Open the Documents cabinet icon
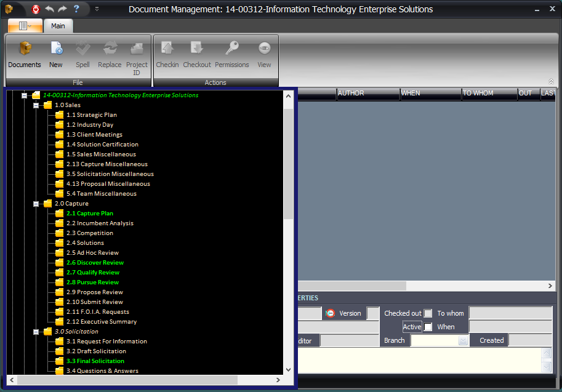The width and height of the screenshot is (562, 392). [25, 49]
